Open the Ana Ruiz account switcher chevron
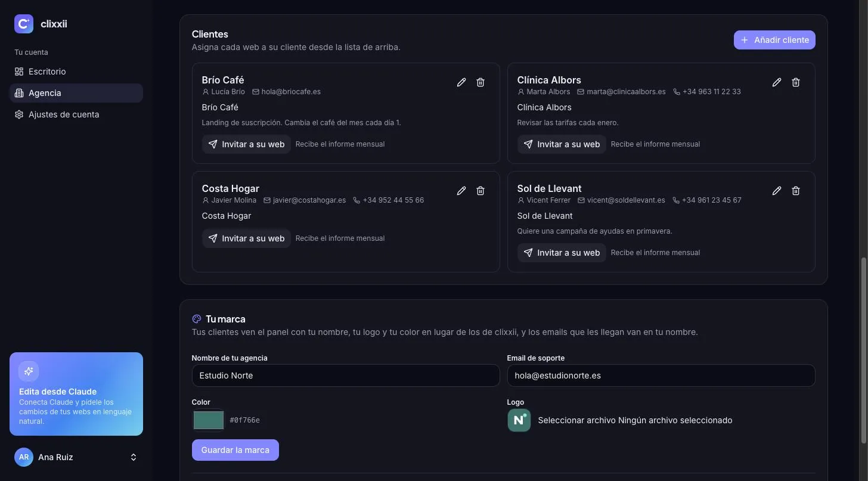 click(134, 457)
